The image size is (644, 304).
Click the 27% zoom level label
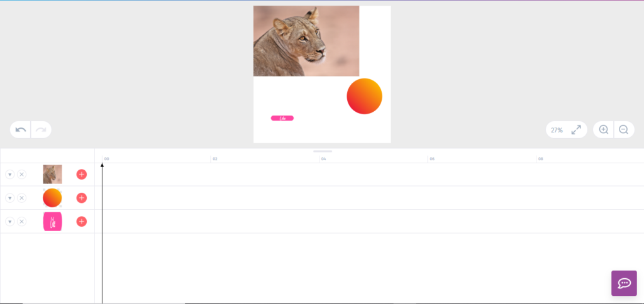click(557, 130)
